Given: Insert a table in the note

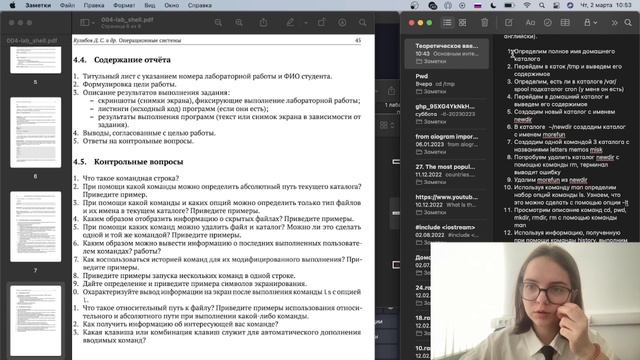Looking at the screenshot, I should click(x=565, y=23).
